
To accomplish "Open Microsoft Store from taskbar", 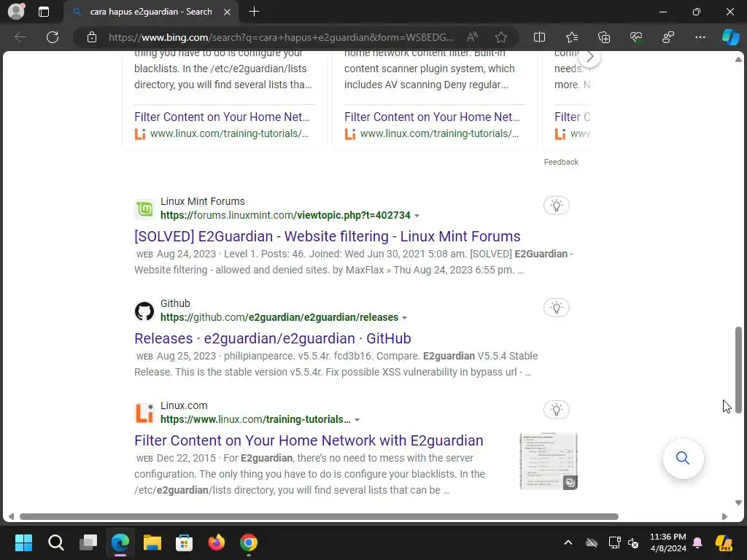I will coord(185,542).
